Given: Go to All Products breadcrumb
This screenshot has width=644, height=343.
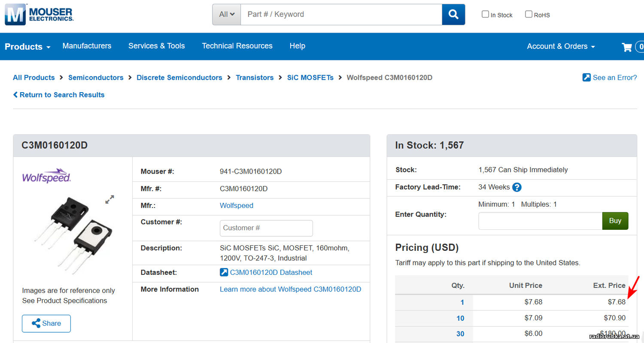Looking at the screenshot, I should coord(34,78).
